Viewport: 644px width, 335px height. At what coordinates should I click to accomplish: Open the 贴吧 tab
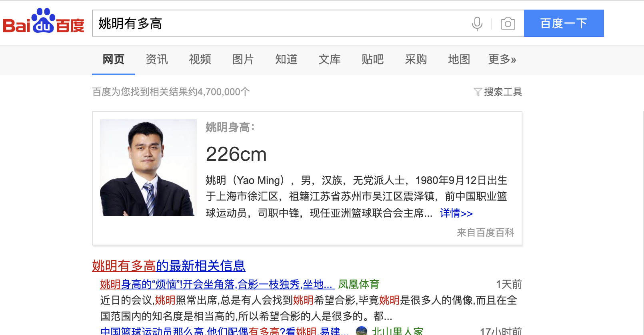pyautogui.click(x=373, y=60)
